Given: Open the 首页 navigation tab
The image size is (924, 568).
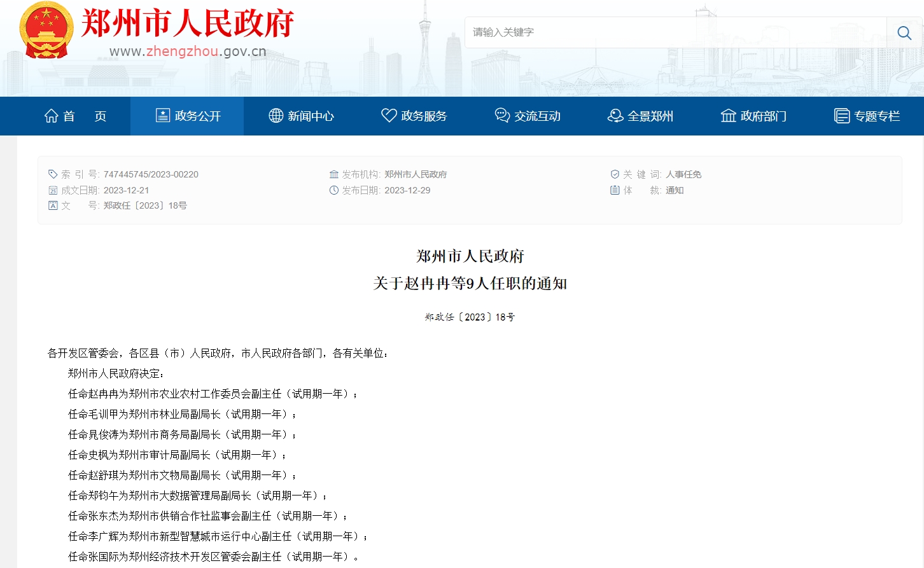Looking at the screenshot, I should [x=75, y=116].
